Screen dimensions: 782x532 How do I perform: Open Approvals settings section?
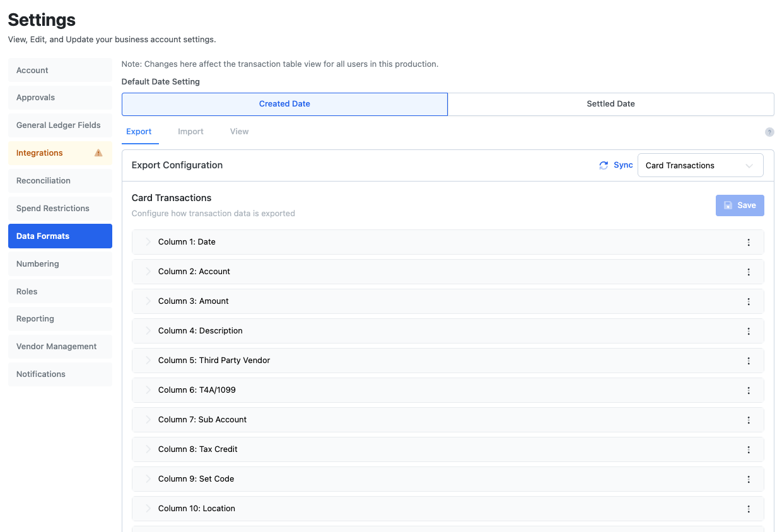60,98
